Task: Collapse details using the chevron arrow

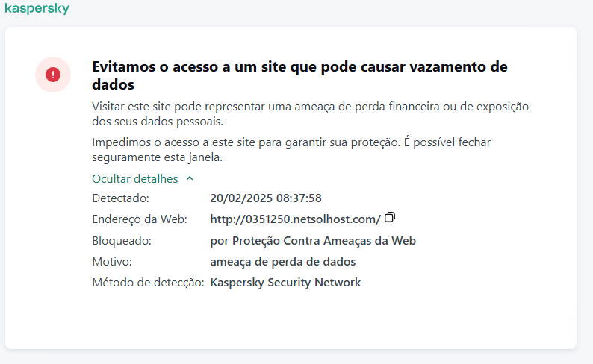Action: 190,179
